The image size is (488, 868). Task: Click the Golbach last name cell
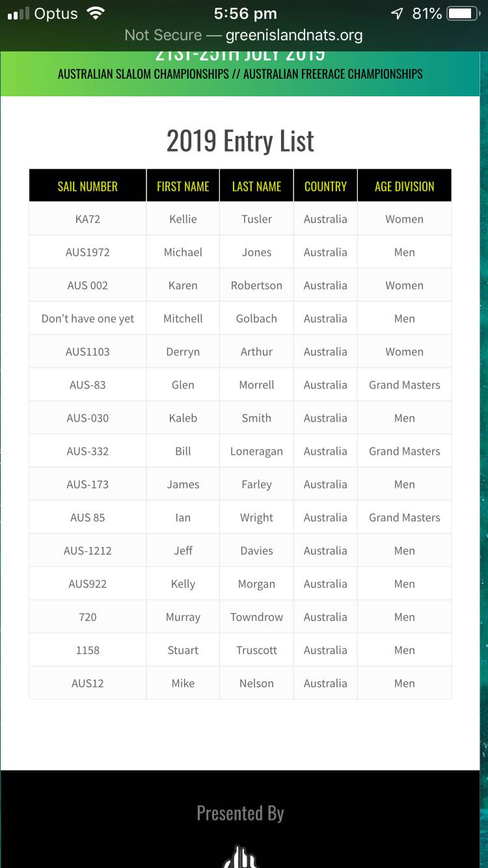tap(256, 319)
